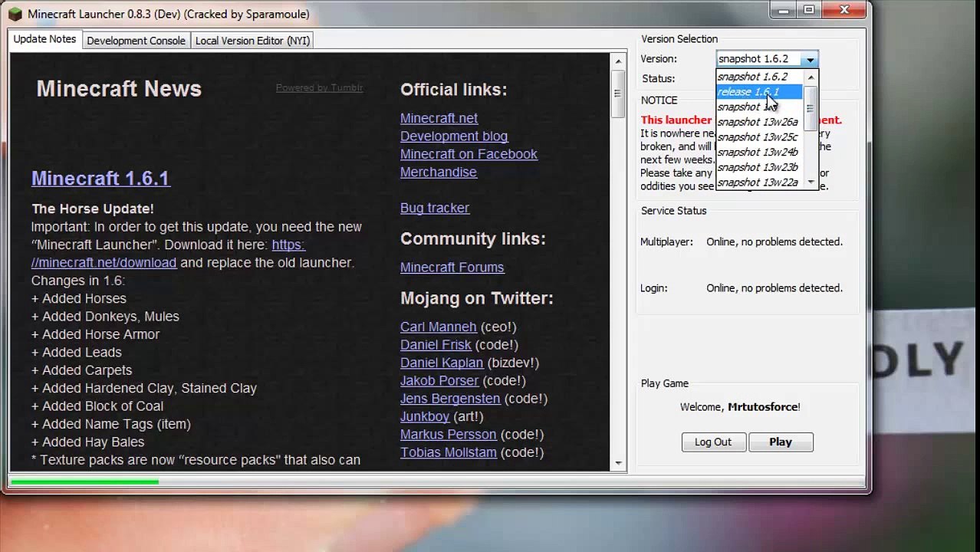Close the Minecraft Launcher window
Viewport: 980px width, 552px height.
tap(844, 10)
